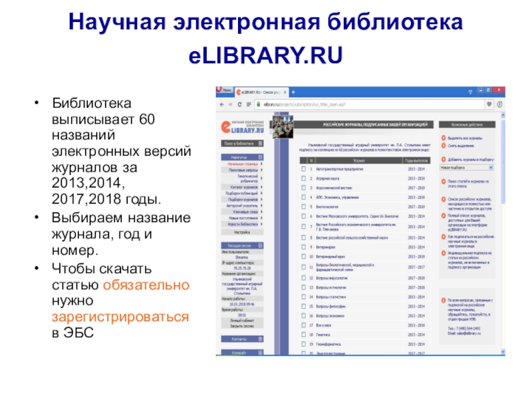The image size is (532, 399).
Task: Click the page vertical scrollbar thumb
Action: point(503,161)
